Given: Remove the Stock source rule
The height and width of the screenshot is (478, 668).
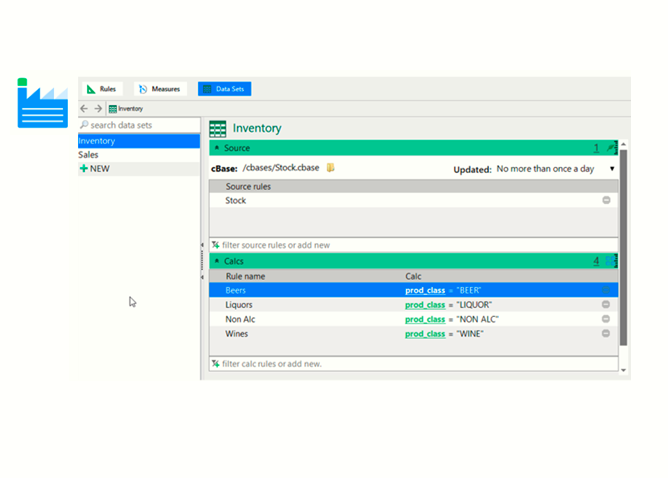Looking at the screenshot, I should (606, 200).
